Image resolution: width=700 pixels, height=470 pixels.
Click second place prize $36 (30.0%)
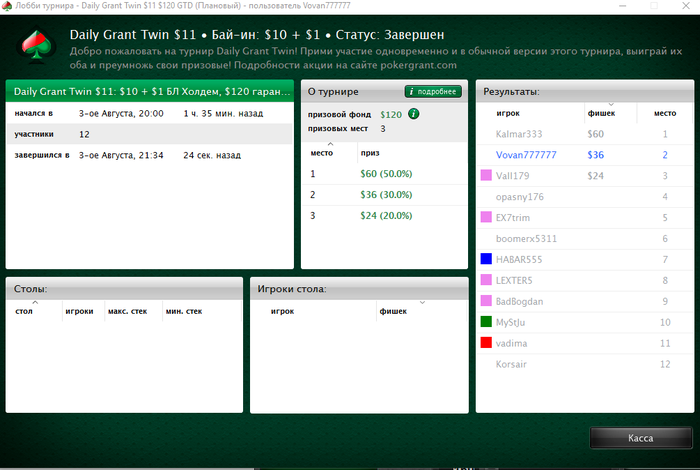coord(386,195)
